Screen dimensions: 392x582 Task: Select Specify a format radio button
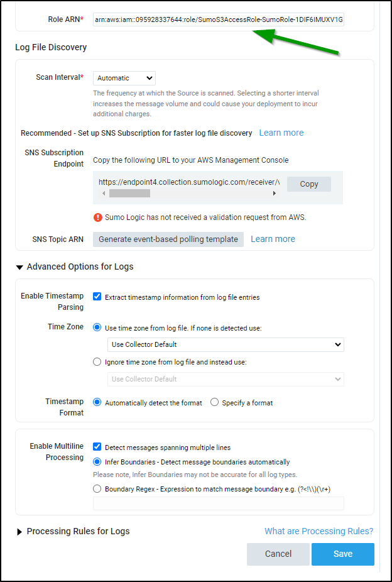point(214,402)
